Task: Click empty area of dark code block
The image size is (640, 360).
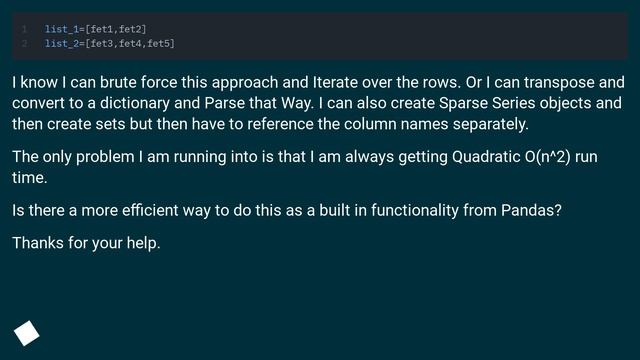Action: click(x=400, y=36)
